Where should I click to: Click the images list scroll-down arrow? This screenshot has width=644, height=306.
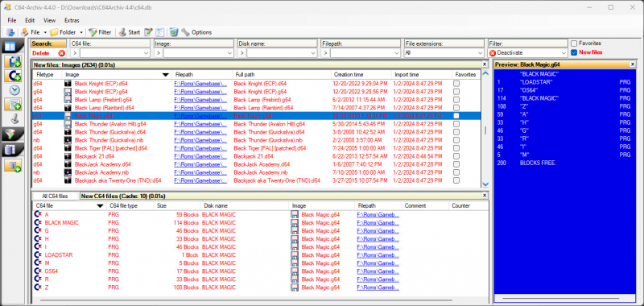pyautogui.click(x=485, y=184)
